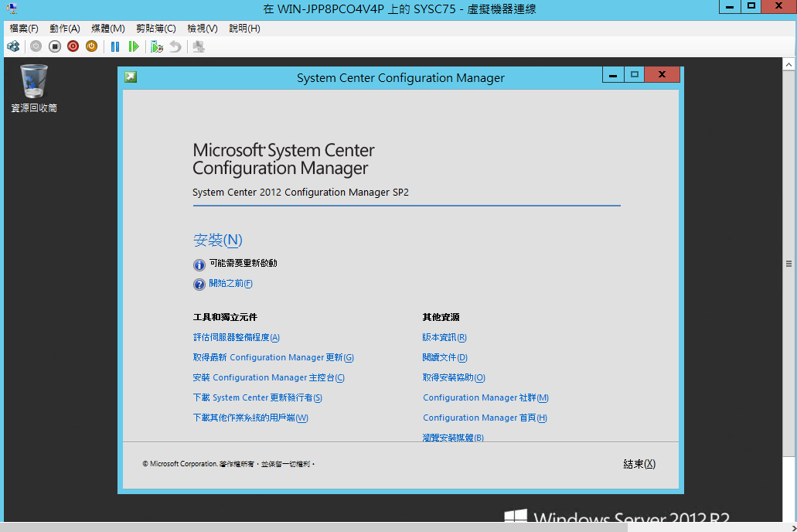Click 取得最新 Configuration Manager 更新(G)
797x532 pixels.
point(274,357)
